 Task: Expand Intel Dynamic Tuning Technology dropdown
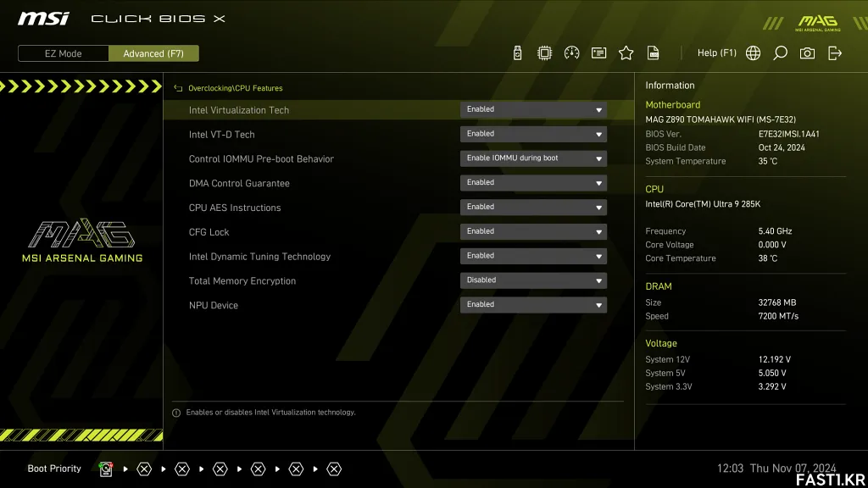coord(533,256)
